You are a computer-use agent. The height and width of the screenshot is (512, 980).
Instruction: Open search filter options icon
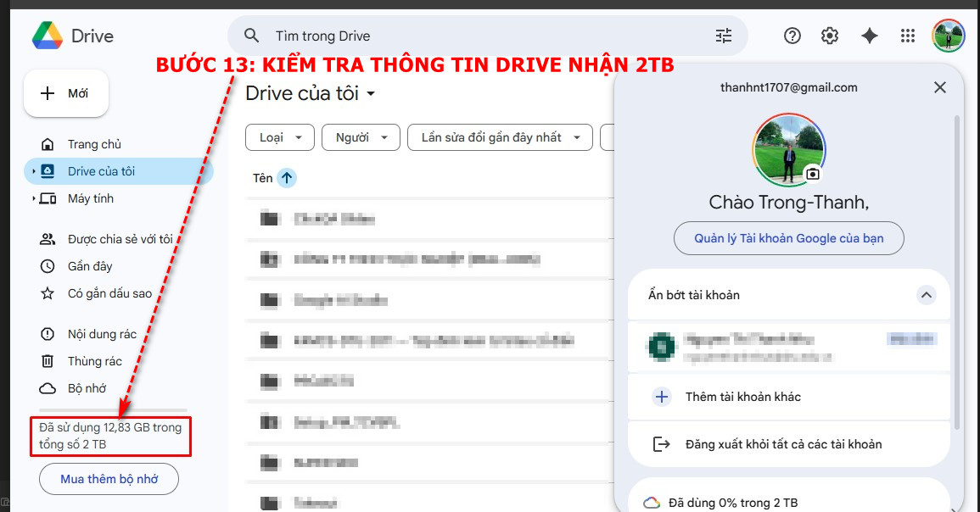(723, 36)
